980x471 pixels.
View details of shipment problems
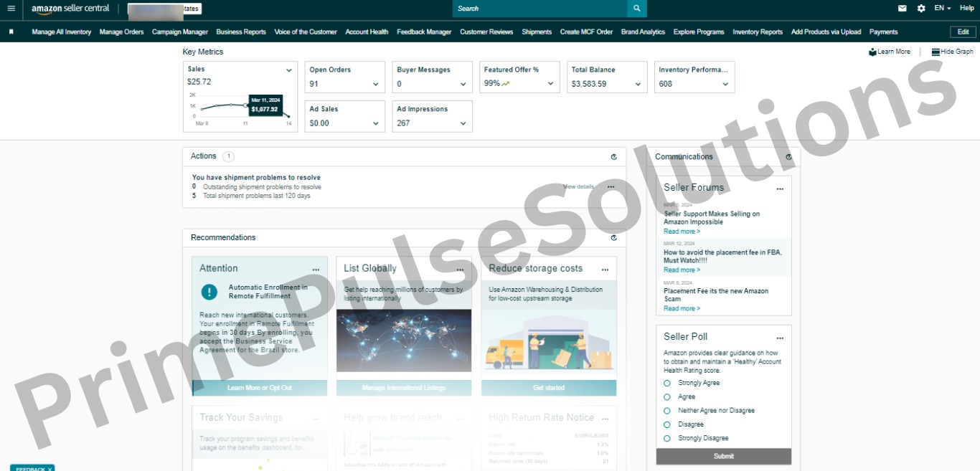pos(578,186)
